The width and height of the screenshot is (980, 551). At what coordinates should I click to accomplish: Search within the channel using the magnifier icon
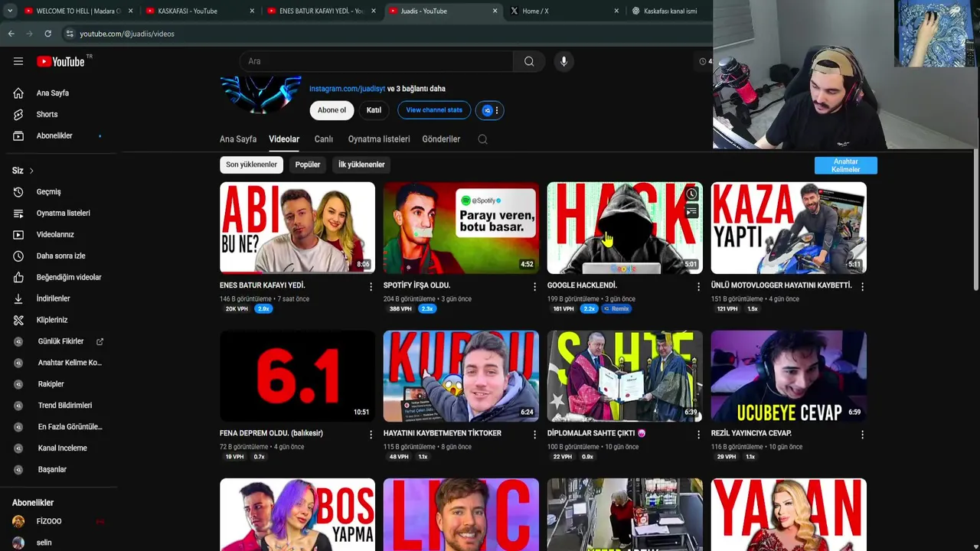click(x=482, y=139)
